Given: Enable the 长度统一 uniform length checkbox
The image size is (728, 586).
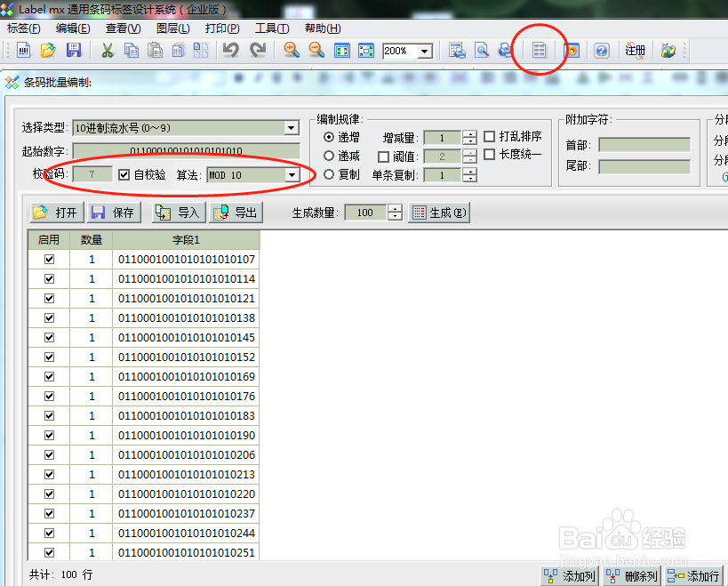Looking at the screenshot, I should [x=489, y=154].
